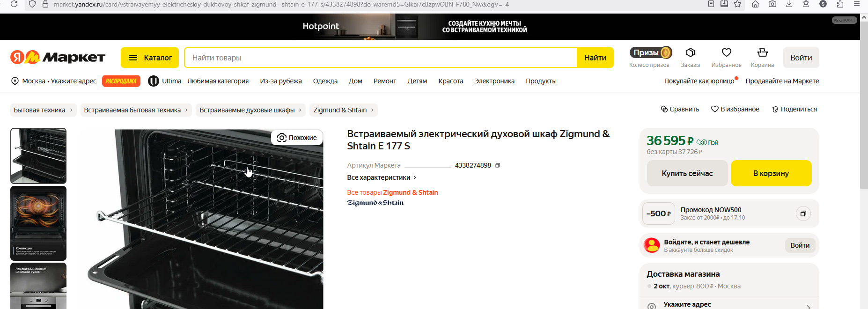This screenshot has height=309, width=868.
Task: Open Колесо призов prizes wheel
Action: coord(649,57)
